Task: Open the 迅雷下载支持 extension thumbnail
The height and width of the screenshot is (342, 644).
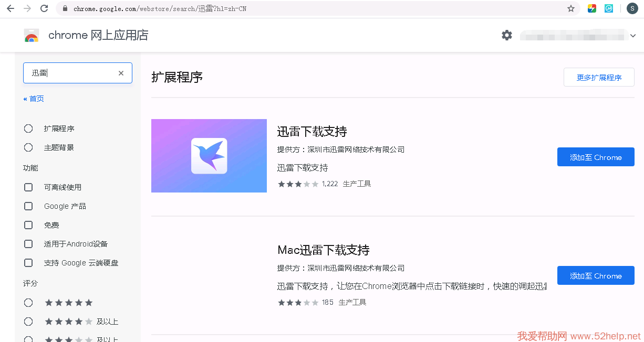Action: pos(209,156)
